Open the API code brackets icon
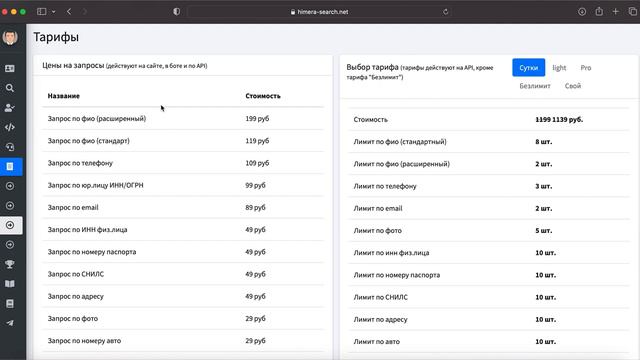Viewport: 640px width, 360px height. pyautogui.click(x=10, y=127)
